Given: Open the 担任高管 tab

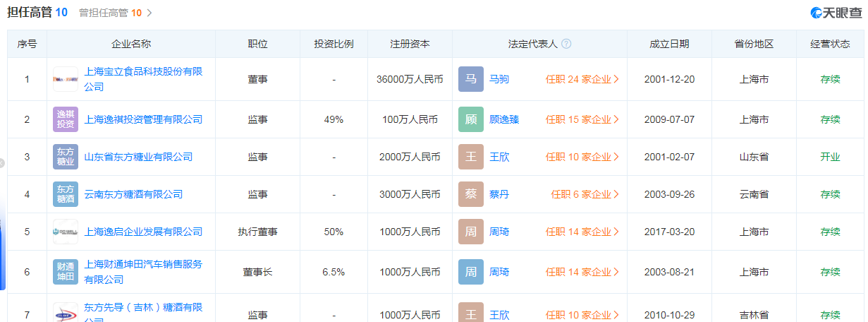Looking at the screenshot, I should click(x=37, y=12).
